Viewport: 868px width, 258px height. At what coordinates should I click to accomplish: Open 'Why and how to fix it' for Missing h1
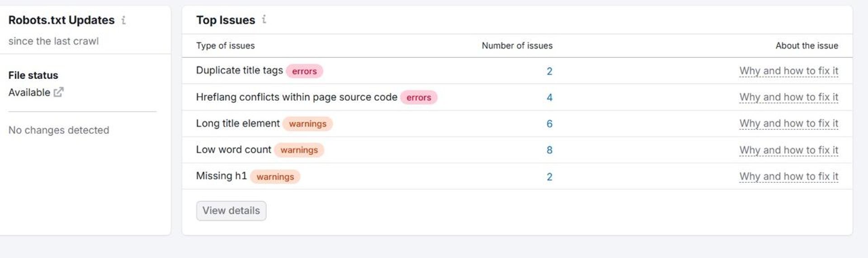(x=788, y=177)
